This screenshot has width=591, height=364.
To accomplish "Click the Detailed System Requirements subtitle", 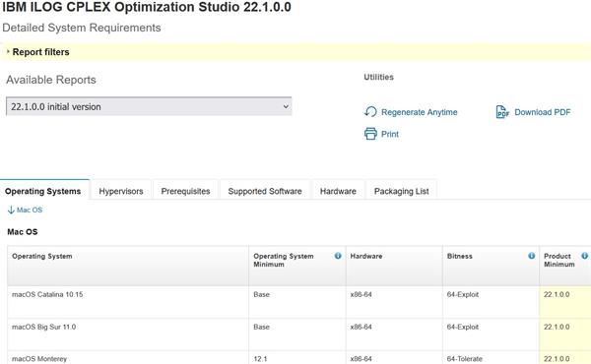I will click(82, 28).
